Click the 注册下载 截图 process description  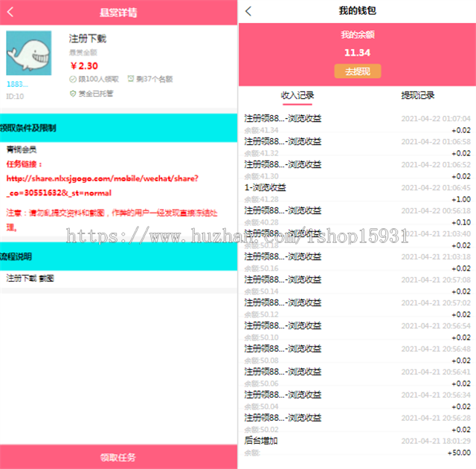[30, 278]
